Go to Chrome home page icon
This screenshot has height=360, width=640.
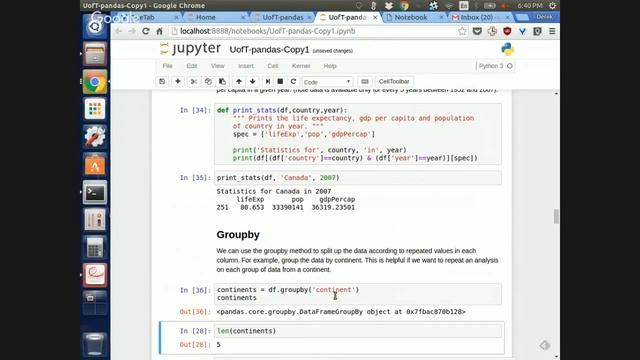(x=159, y=31)
